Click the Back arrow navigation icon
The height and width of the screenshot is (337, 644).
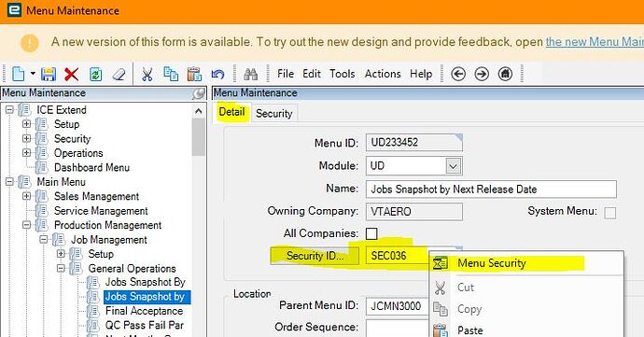458,75
